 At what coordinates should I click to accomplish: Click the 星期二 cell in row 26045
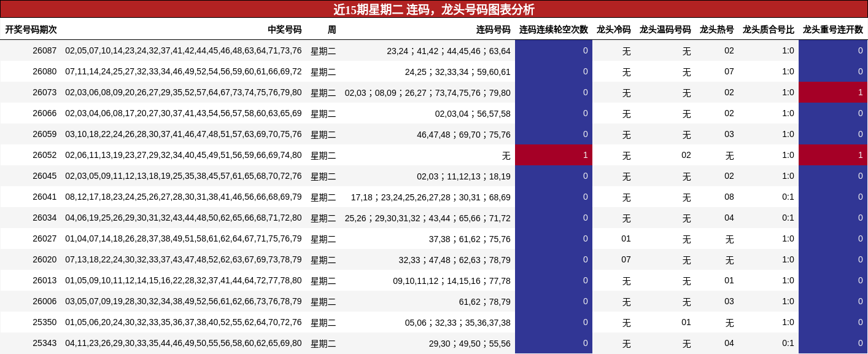click(x=324, y=176)
